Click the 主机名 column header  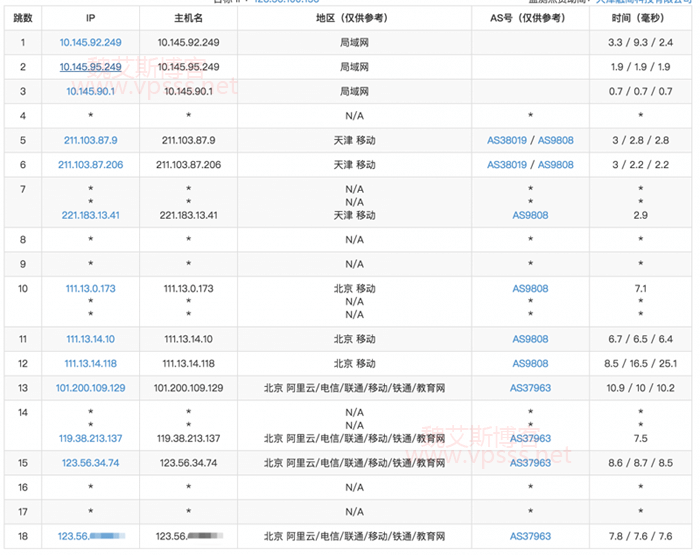click(x=188, y=18)
